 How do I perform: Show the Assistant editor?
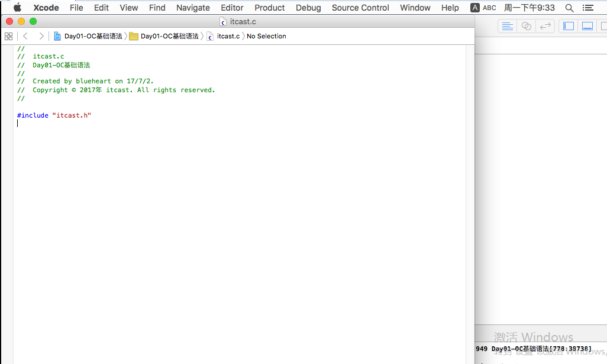[x=526, y=27]
